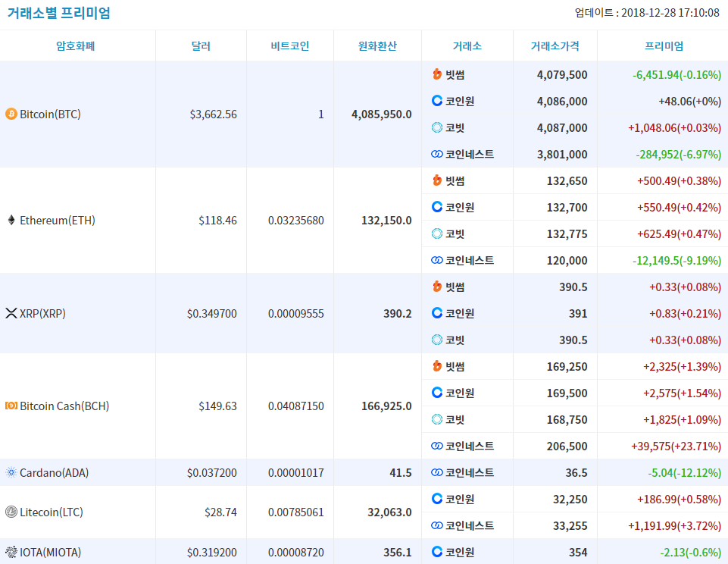Open the Bitcoin Cash(BCH) name link

64,406
